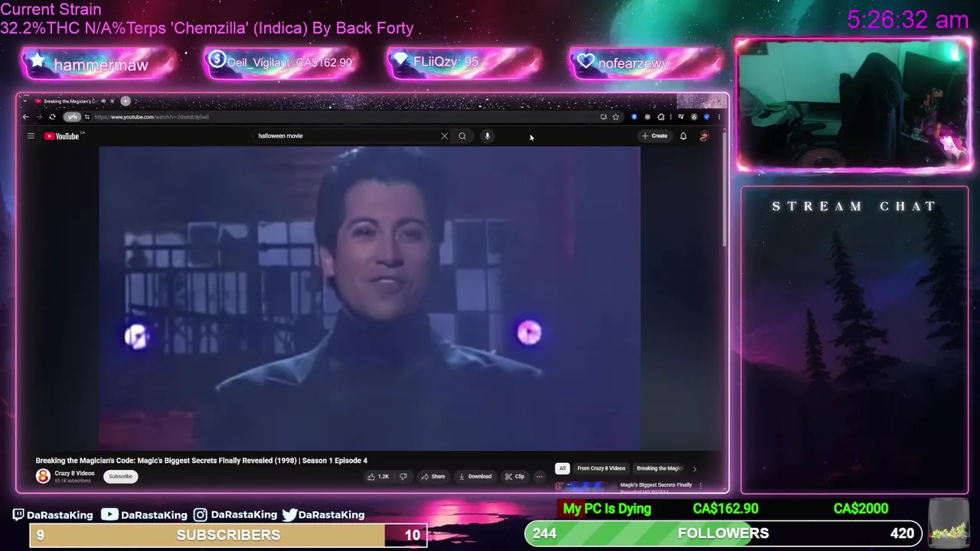The height and width of the screenshot is (551, 980).
Task: Focus the halloween movie search field
Action: [x=347, y=136]
